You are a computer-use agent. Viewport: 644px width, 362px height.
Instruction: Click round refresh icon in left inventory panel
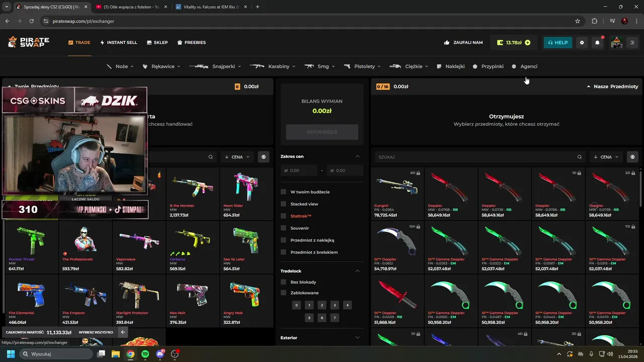(x=263, y=157)
